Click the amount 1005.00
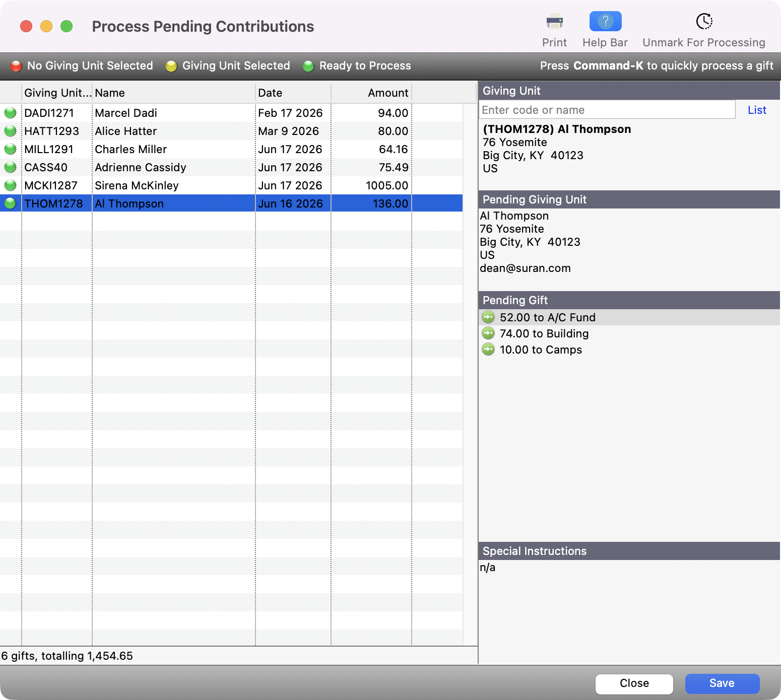This screenshot has width=781, height=700. tap(387, 185)
